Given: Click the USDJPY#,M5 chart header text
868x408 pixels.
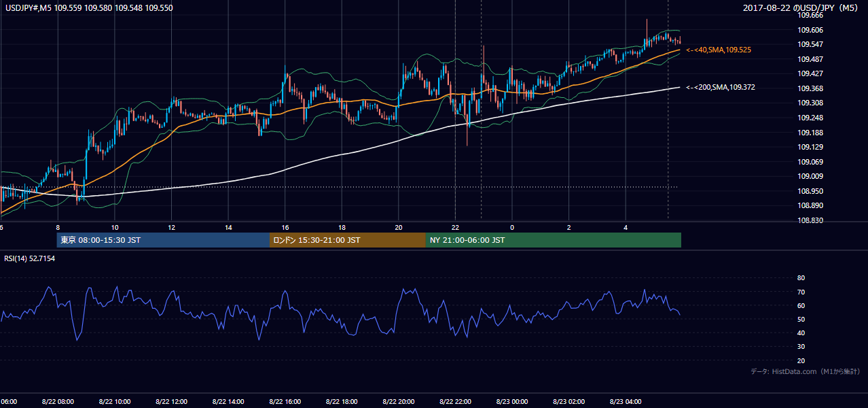Looking at the screenshot, I should tap(89, 7).
